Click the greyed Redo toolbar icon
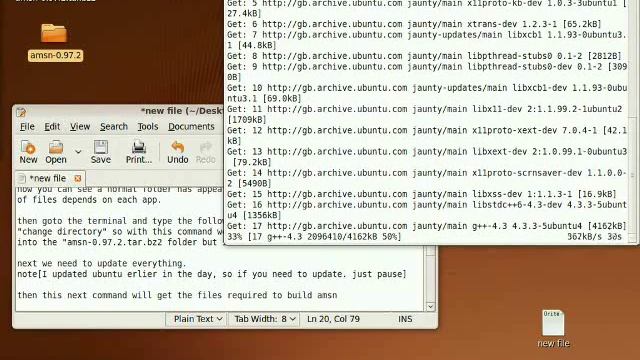Image resolution: width=640 pixels, height=360 pixels. pos(206,152)
